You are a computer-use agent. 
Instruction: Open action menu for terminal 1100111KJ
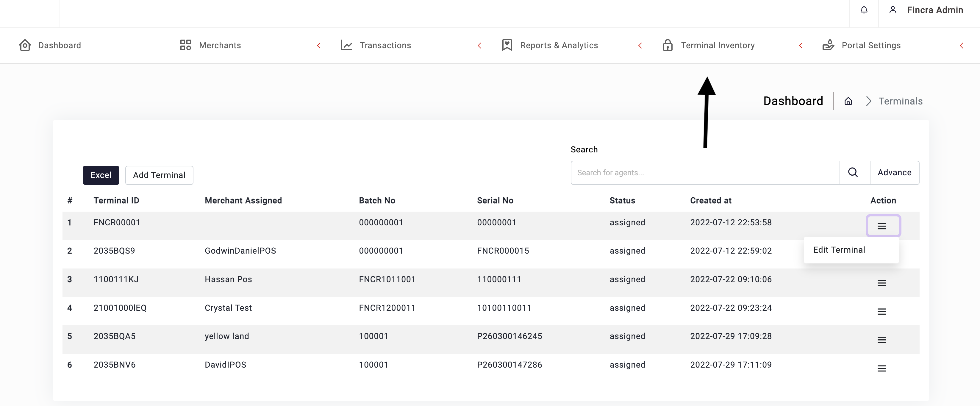(881, 283)
